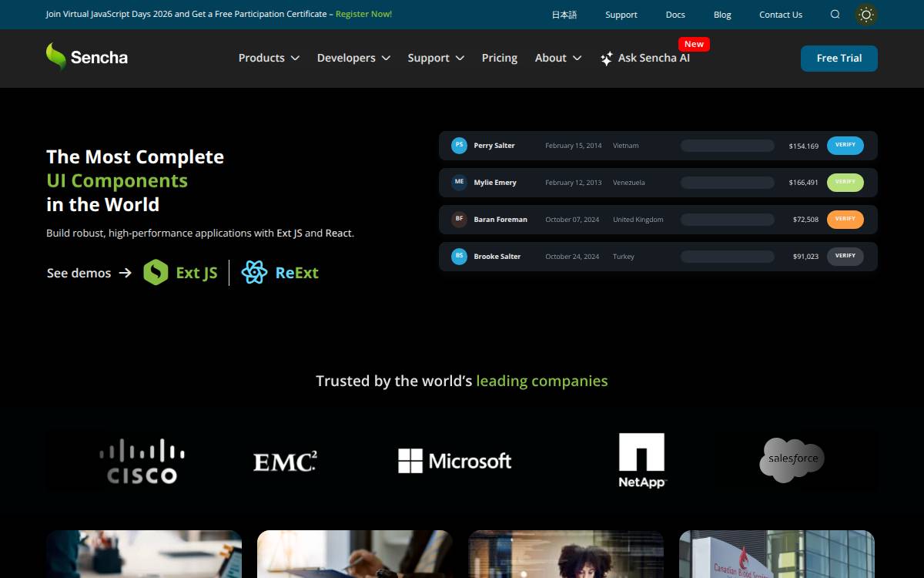Click the progress bar in Perry Salter row

[x=728, y=146]
